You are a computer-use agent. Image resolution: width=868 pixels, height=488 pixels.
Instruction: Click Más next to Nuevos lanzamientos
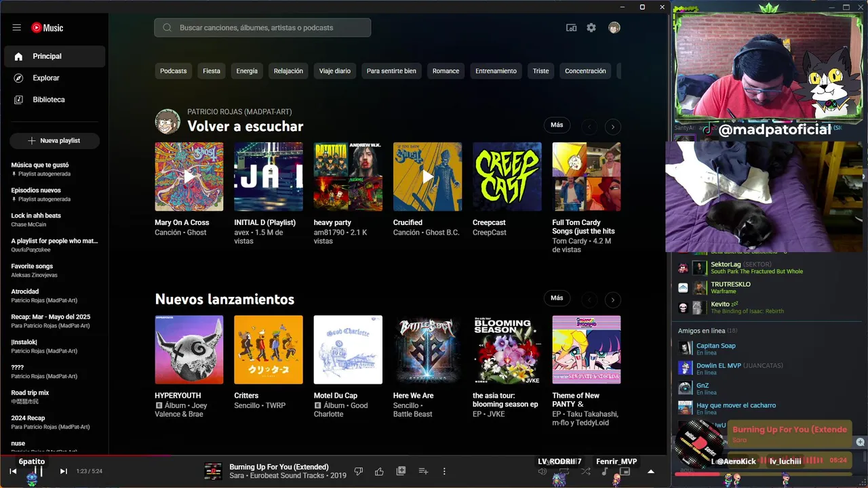(557, 298)
